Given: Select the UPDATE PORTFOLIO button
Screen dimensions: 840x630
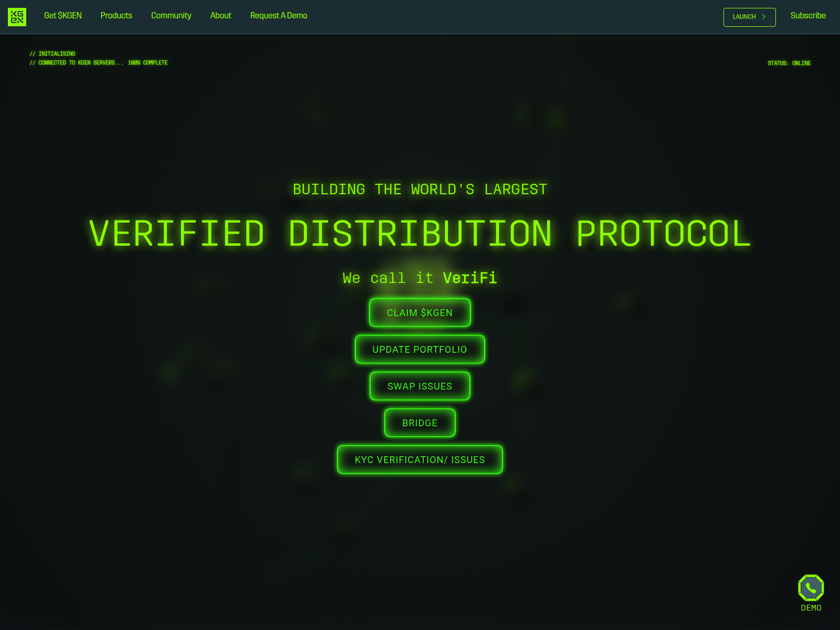Looking at the screenshot, I should click(420, 349).
